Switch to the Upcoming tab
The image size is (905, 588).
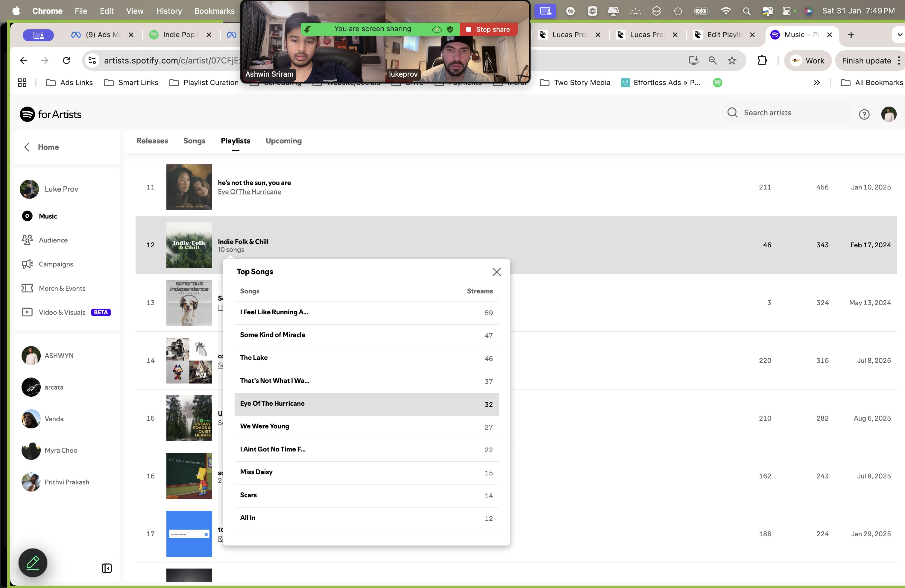click(x=283, y=141)
